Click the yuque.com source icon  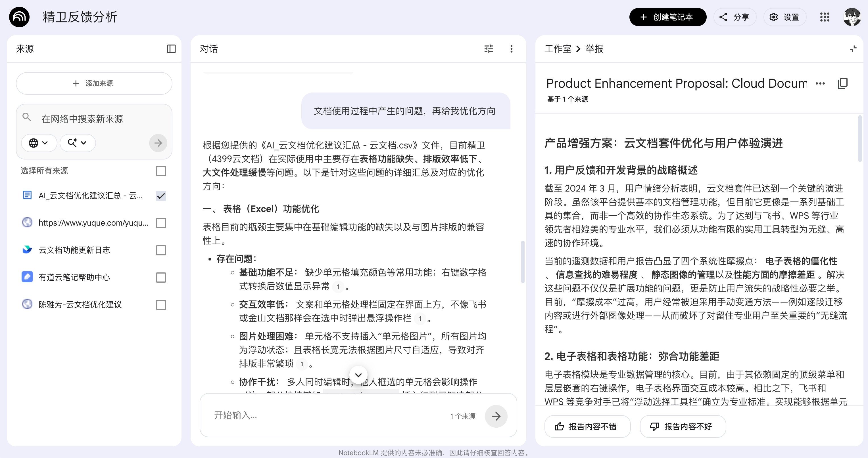pyautogui.click(x=27, y=222)
